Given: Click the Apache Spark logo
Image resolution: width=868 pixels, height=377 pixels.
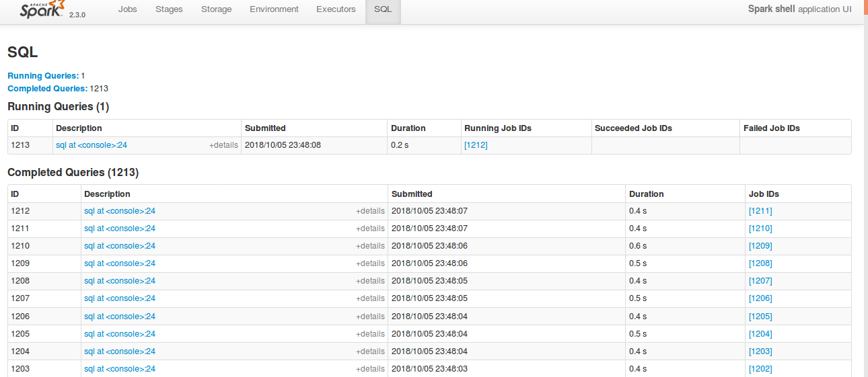Looking at the screenshot, I should point(42,9).
